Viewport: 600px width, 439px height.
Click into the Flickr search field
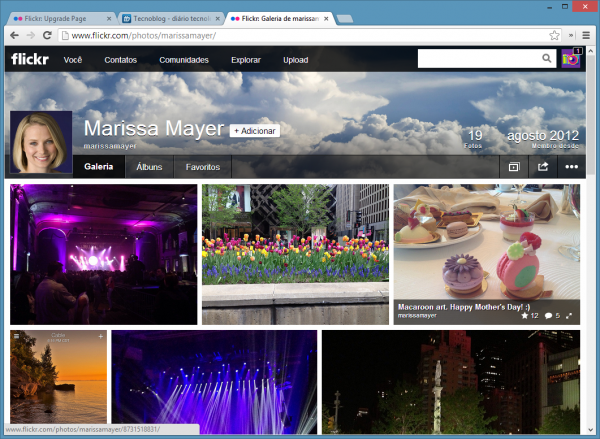pyautogui.click(x=479, y=58)
